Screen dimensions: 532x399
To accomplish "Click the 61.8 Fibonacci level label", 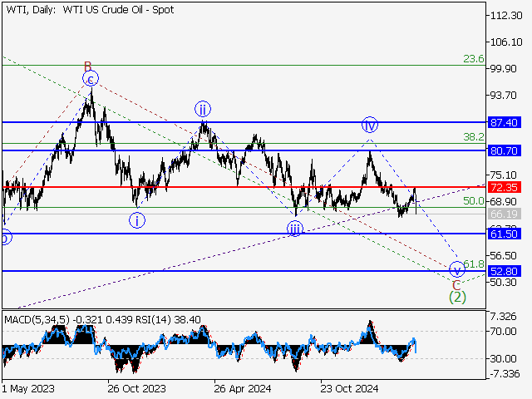I will [473, 264].
